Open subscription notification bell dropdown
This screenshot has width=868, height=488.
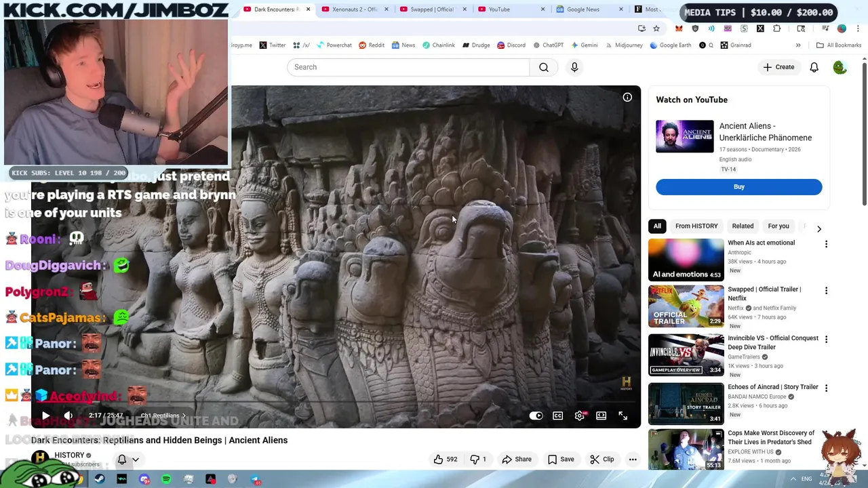[128, 460]
